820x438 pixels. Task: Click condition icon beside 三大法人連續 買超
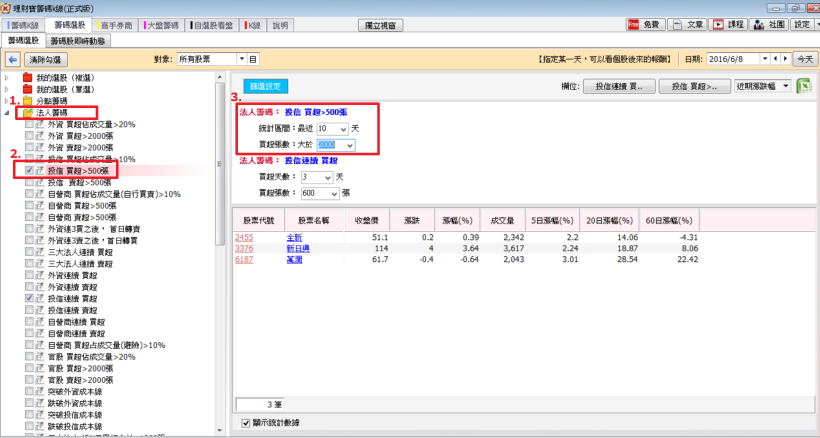(x=40, y=252)
